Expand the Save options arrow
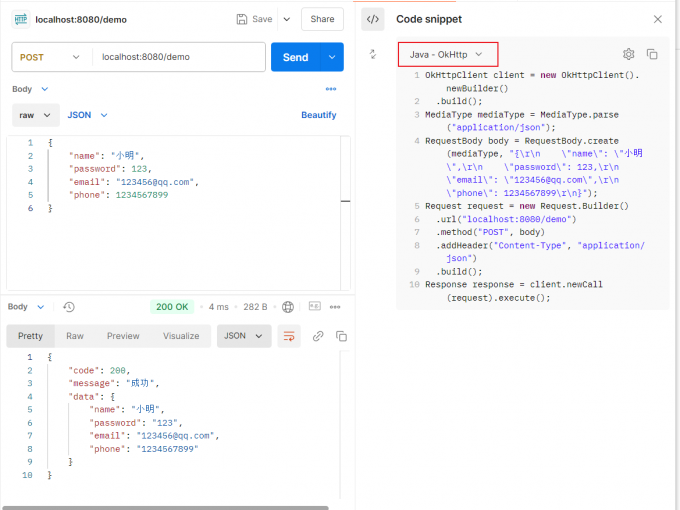Viewport: 680px width, 510px height. tap(287, 19)
